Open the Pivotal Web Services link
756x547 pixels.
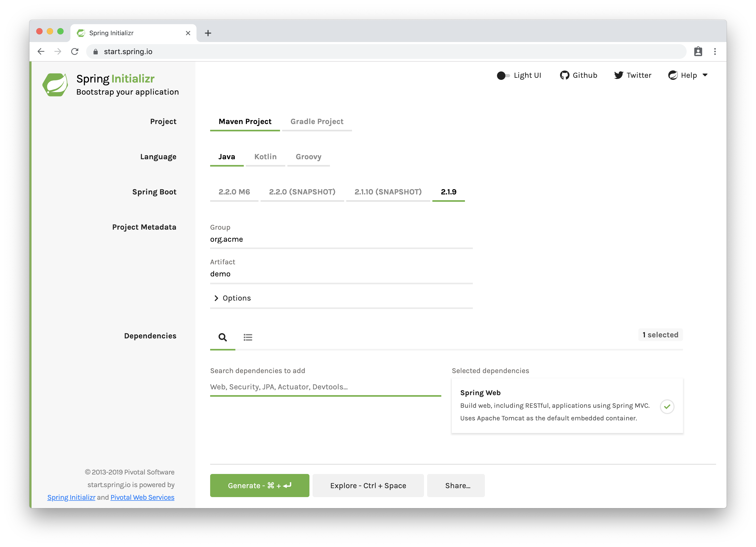(142, 497)
